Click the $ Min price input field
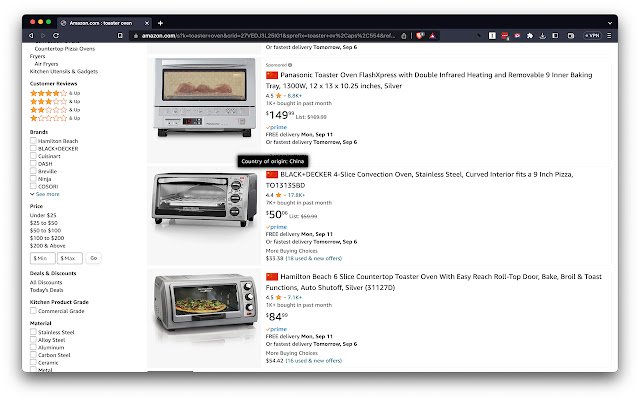640x400 pixels. pyautogui.click(x=42, y=258)
